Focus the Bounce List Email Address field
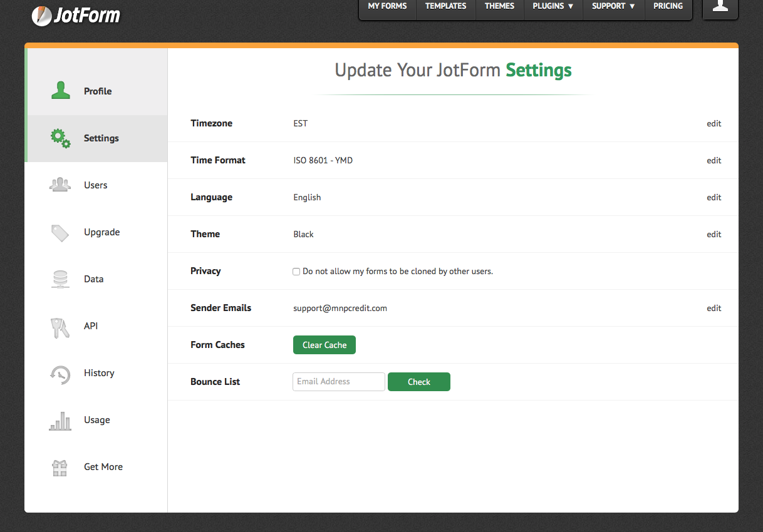 coord(338,382)
